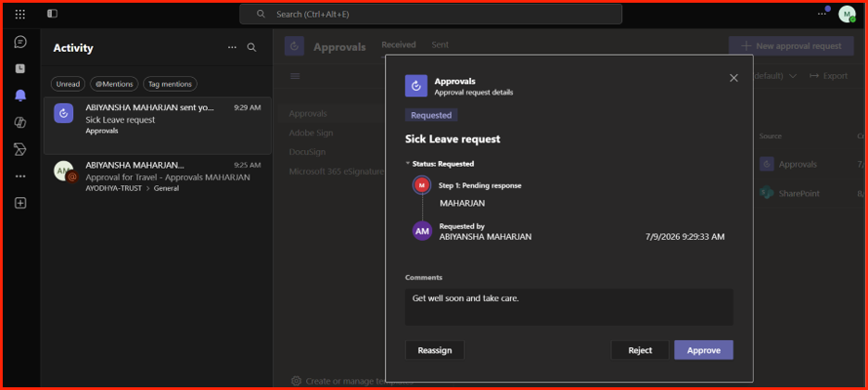Image resolution: width=868 pixels, height=390 pixels.
Task: Switch to the Received tab
Action: point(399,44)
